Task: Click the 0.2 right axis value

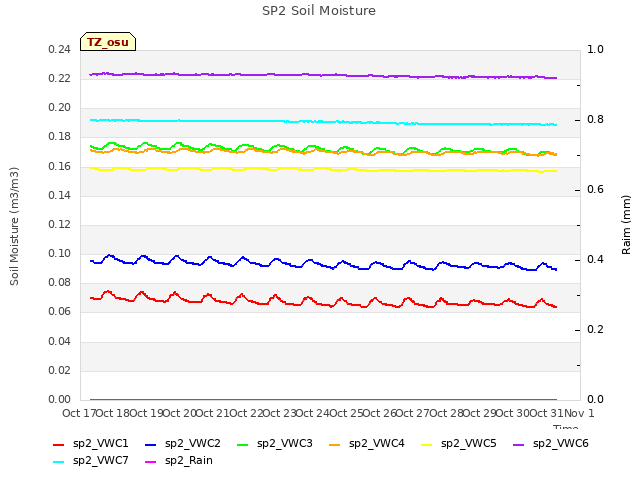Action: coord(595,329)
